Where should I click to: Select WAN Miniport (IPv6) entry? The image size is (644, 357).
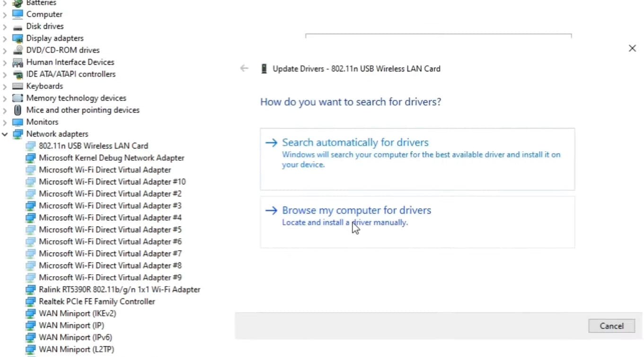(75, 338)
